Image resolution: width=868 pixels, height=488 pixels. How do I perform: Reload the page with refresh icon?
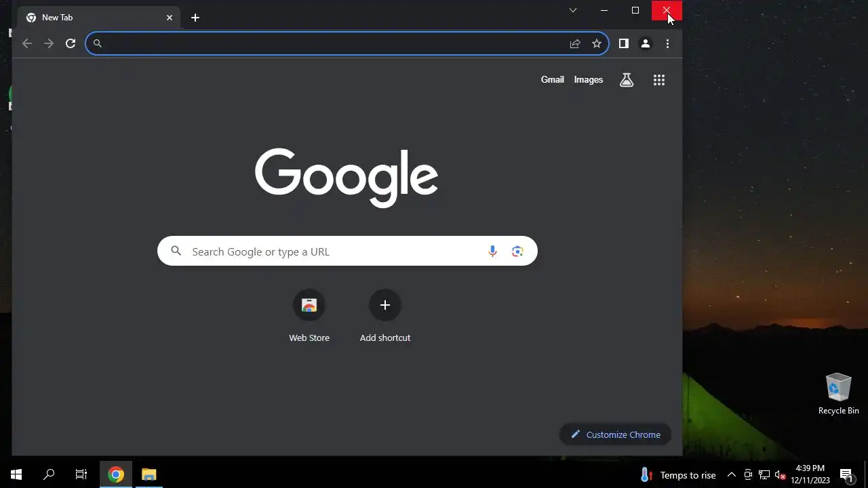point(71,43)
